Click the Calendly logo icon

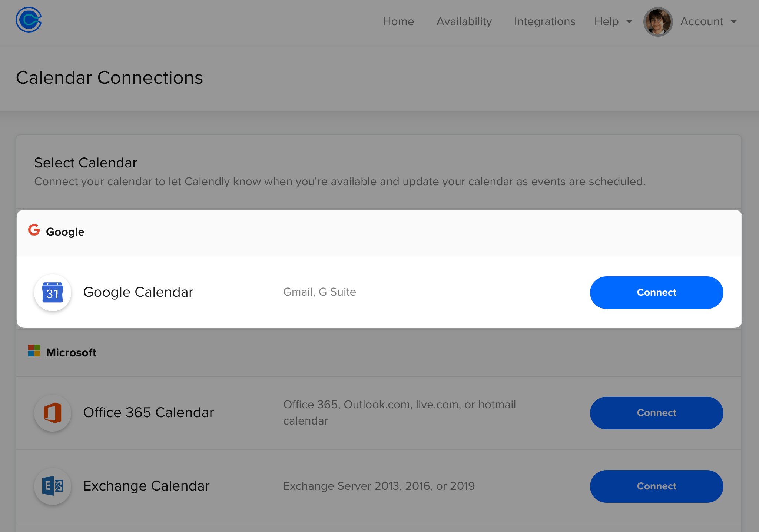tap(29, 20)
